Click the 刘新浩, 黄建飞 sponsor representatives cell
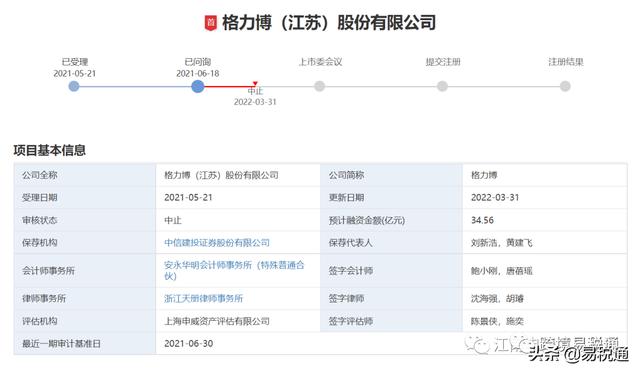640x373 pixels. pos(502,243)
